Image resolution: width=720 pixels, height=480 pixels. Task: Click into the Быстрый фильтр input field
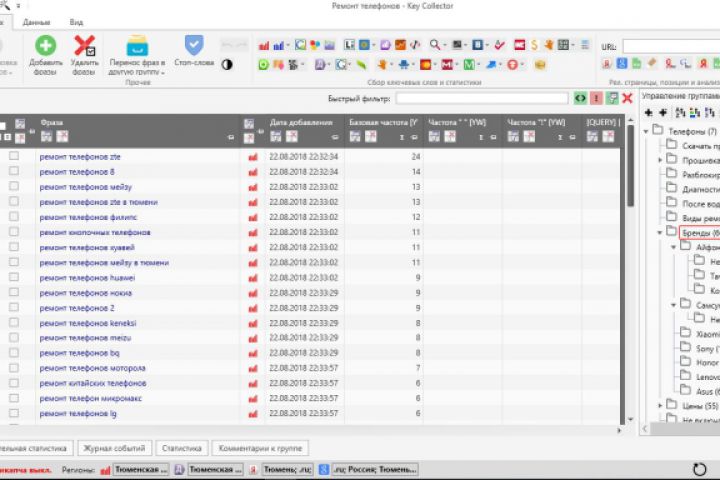tap(482, 98)
